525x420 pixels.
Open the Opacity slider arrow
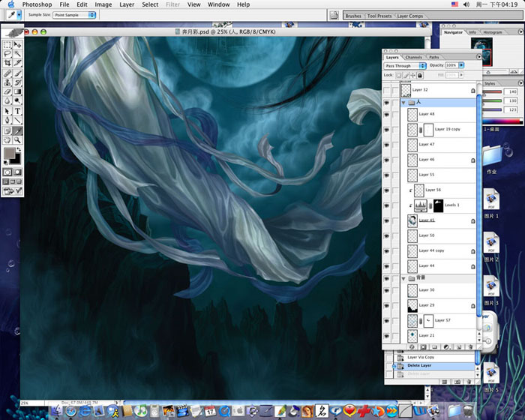pyautogui.click(x=461, y=65)
